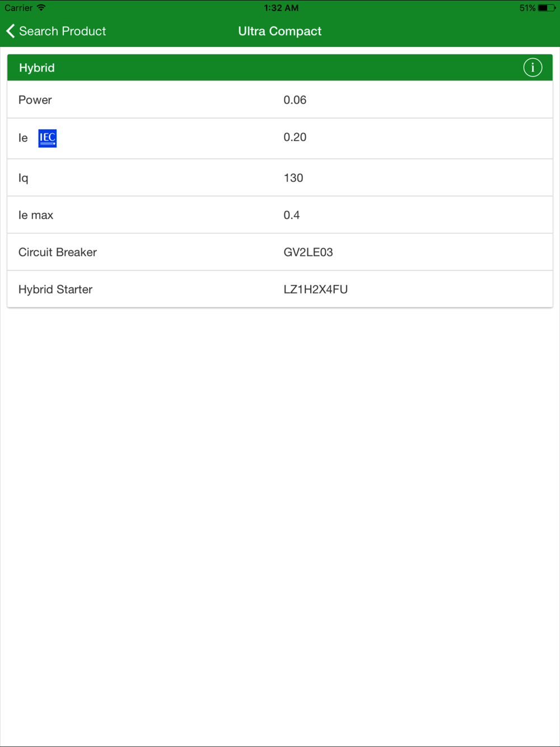Tap the back chevron arrow
560x747 pixels.
pos(10,31)
